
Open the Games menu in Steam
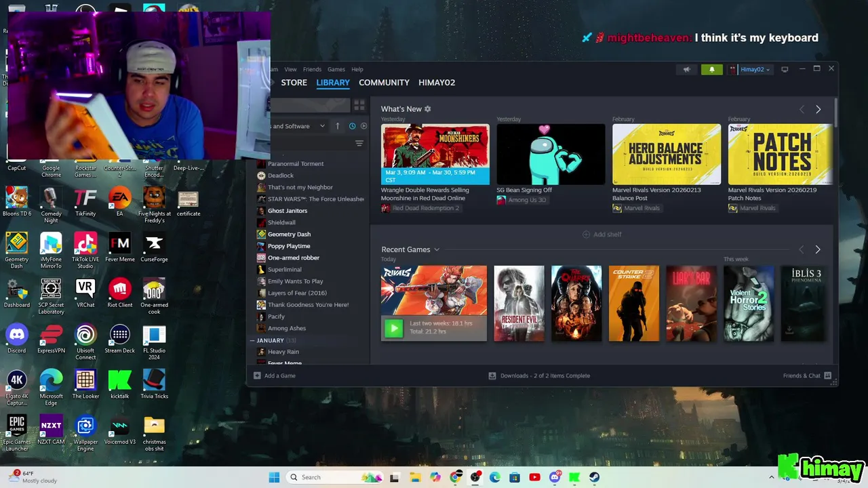[336, 69]
